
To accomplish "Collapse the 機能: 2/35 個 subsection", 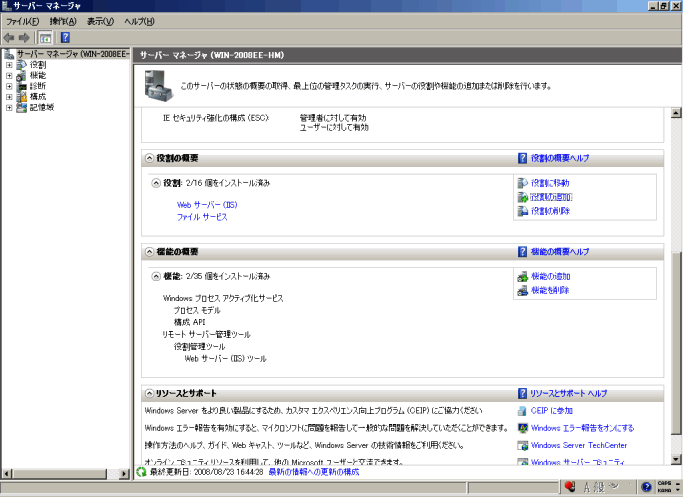I will (x=156, y=276).
